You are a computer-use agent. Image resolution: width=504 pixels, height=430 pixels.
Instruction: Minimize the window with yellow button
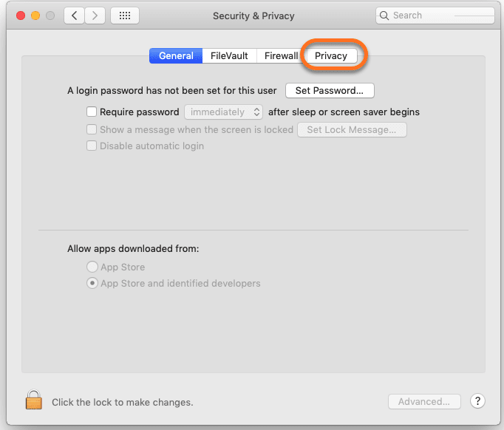35,16
